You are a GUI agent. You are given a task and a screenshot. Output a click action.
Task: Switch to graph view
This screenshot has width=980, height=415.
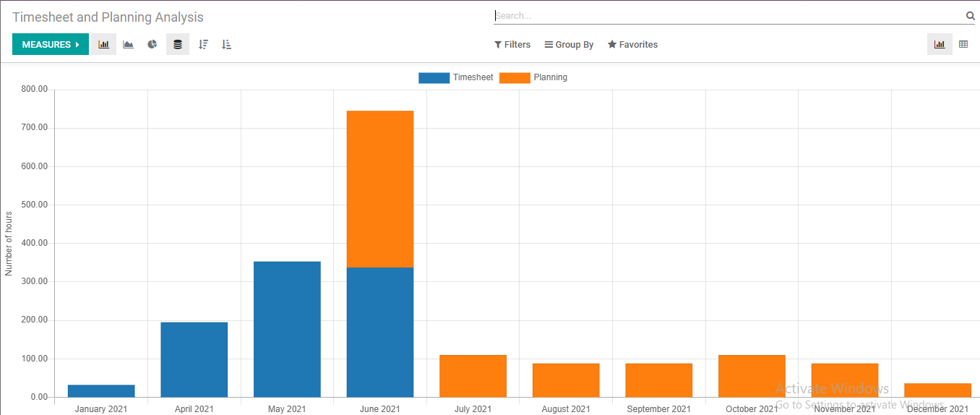(940, 44)
